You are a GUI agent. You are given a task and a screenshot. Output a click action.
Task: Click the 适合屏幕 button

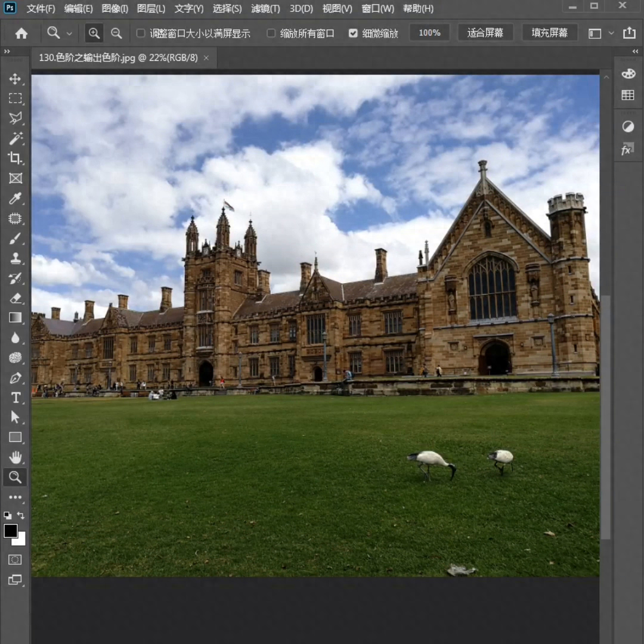485,33
